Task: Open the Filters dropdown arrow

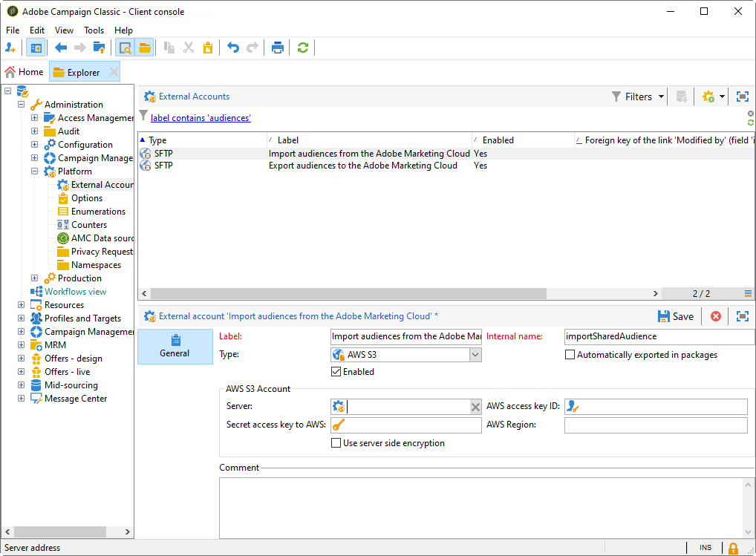Action: click(661, 97)
